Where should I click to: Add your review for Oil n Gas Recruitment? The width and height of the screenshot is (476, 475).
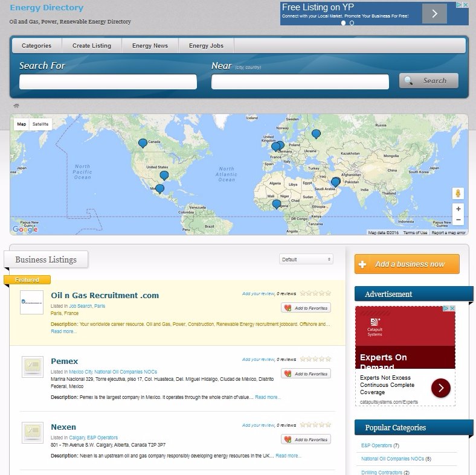click(259, 293)
